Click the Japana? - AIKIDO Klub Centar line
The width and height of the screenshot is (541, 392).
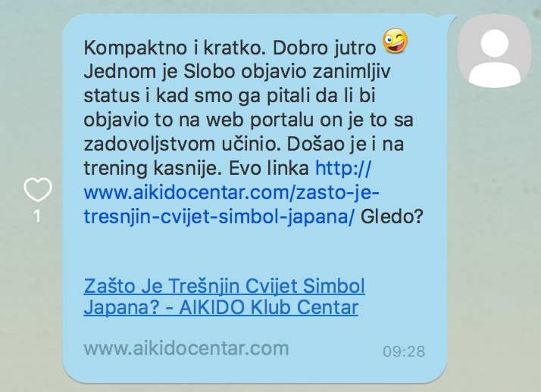point(221,307)
